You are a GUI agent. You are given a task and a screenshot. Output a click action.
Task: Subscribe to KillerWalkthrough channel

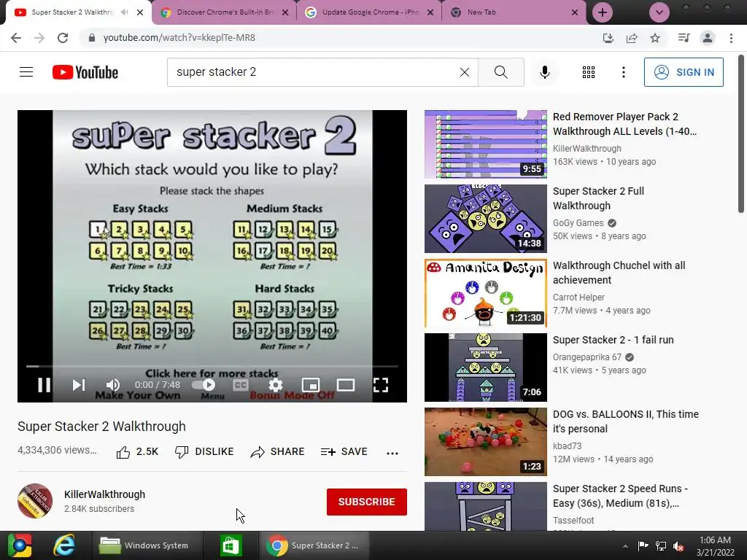(x=366, y=502)
